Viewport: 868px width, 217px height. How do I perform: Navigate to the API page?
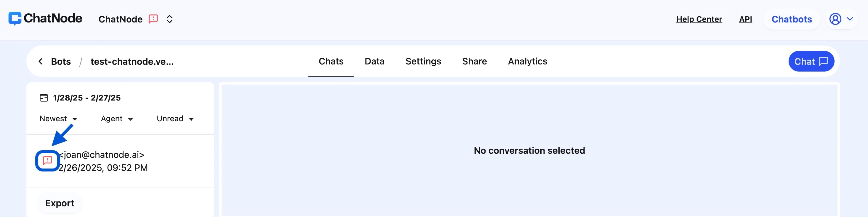pyautogui.click(x=746, y=19)
